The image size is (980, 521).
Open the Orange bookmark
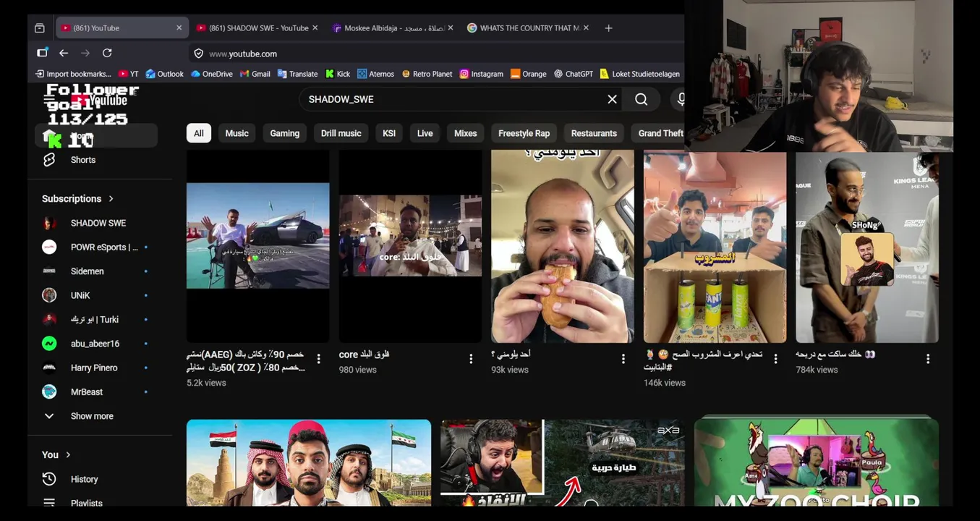click(x=529, y=74)
